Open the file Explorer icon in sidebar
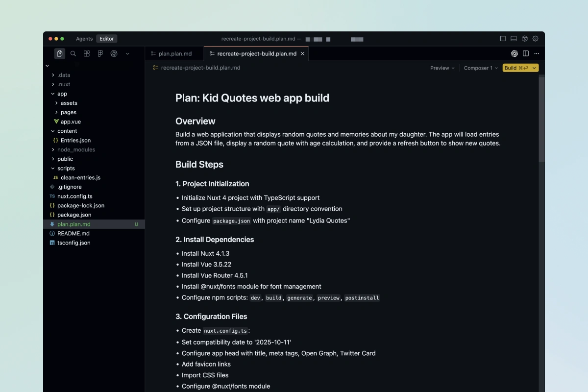 click(59, 53)
